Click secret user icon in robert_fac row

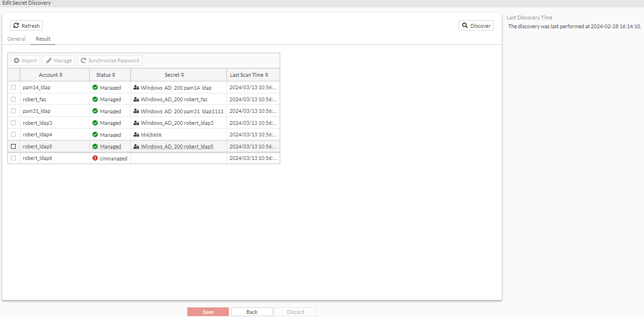pos(136,99)
